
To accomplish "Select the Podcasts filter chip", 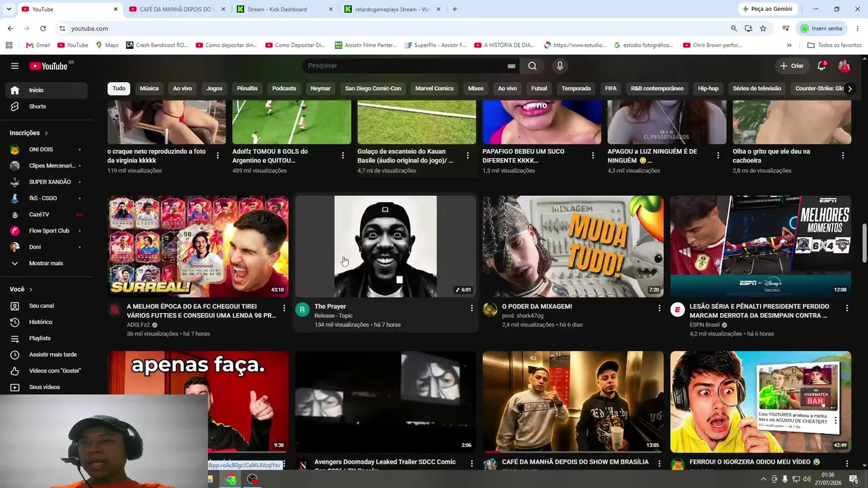I will [x=284, y=89].
